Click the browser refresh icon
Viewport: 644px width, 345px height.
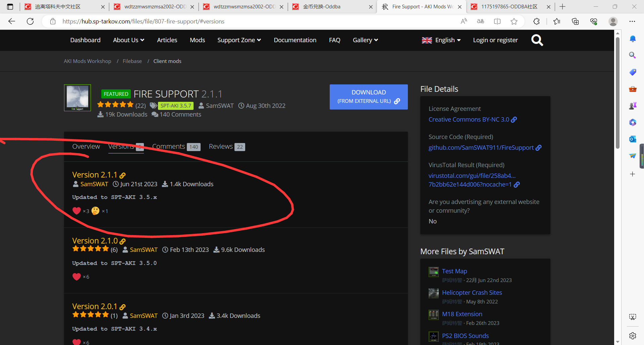pyautogui.click(x=30, y=21)
